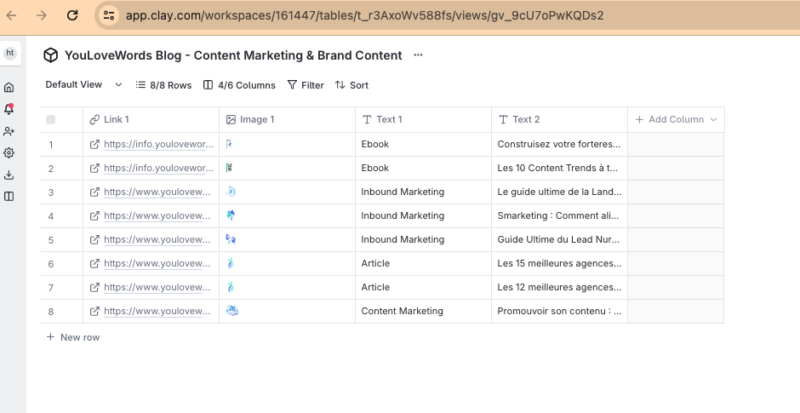Viewport: 800px width, 413px height.
Task: Open the Sort options
Action: coord(352,85)
